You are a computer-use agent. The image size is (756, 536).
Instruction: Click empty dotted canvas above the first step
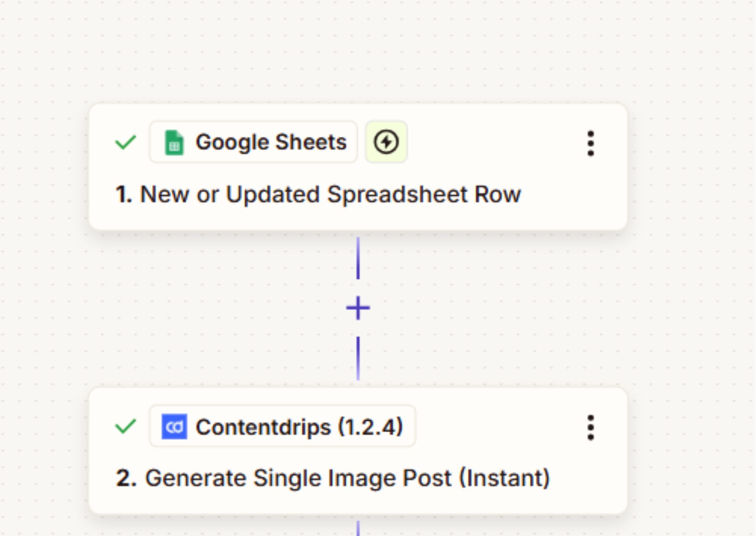[x=358, y=52]
